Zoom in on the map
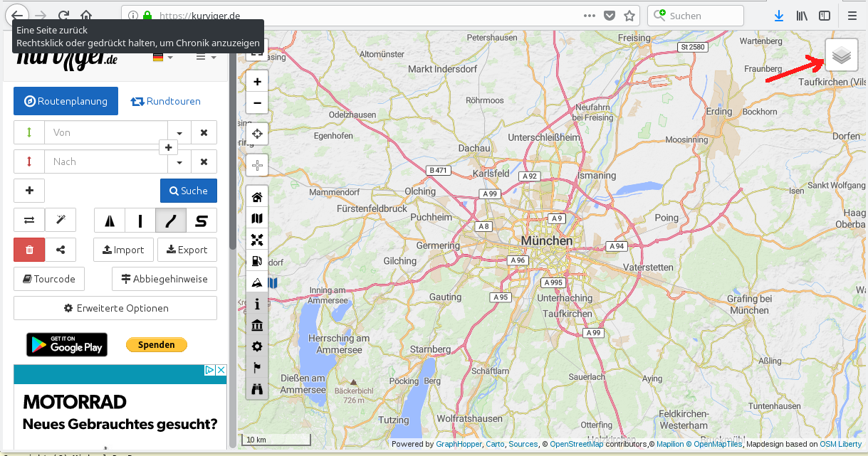The height and width of the screenshot is (456, 868). click(x=257, y=82)
